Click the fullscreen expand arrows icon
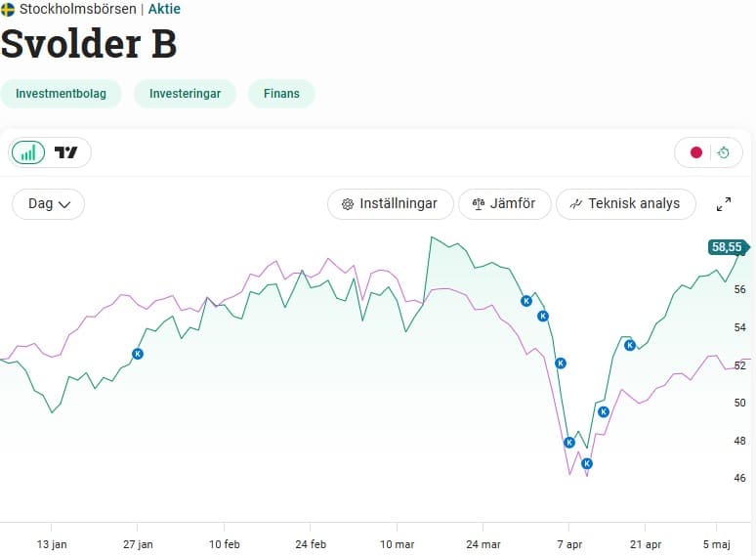 [x=724, y=204]
